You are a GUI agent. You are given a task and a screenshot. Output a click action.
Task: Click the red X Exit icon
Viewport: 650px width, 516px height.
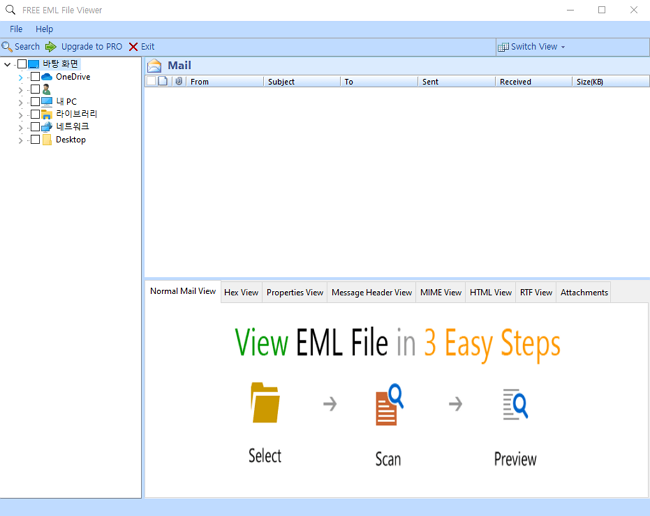pyautogui.click(x=133, y=47)
